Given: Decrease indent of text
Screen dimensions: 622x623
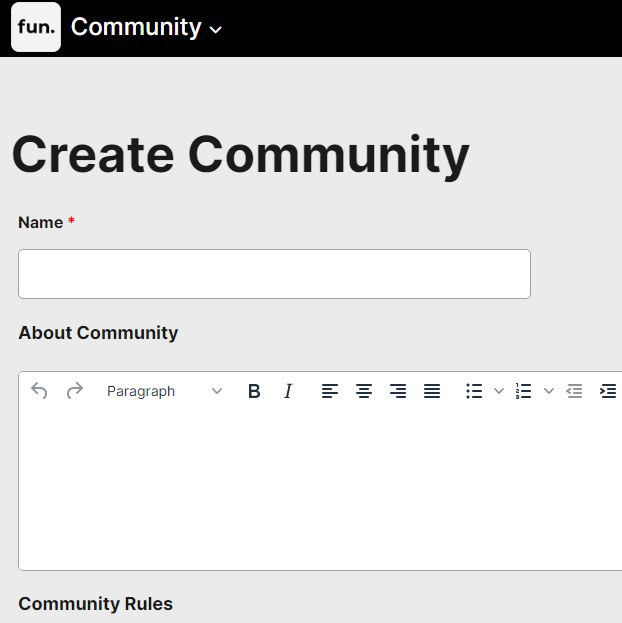Looking at the screenshot, I should pyautogui.click(x=574, y=391).
